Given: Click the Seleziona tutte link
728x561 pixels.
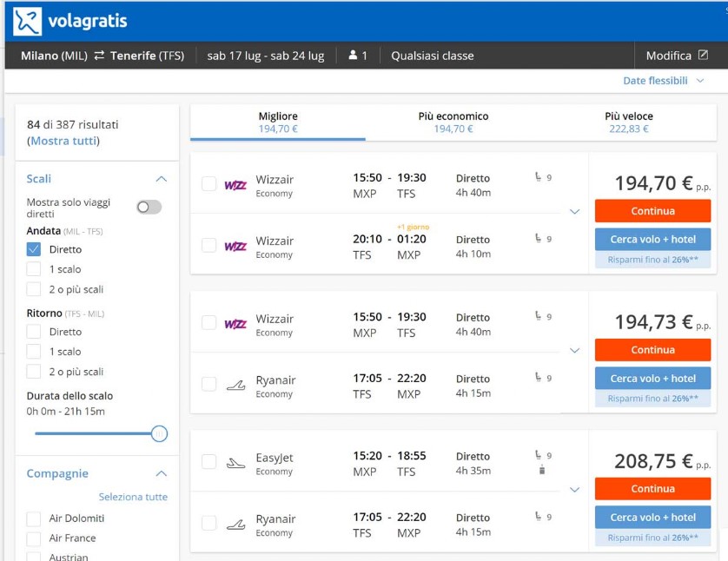Looking at the screenshot, I should (x=133, y=497).
